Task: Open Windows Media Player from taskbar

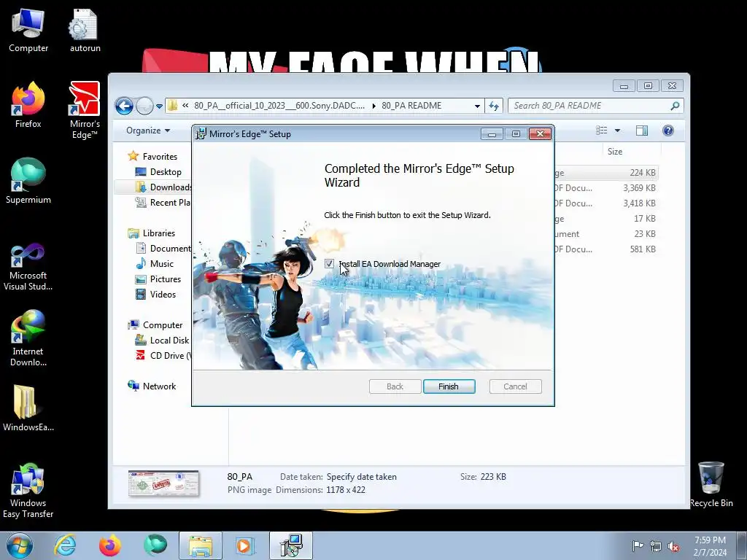Action: click(x=245, y=545)
